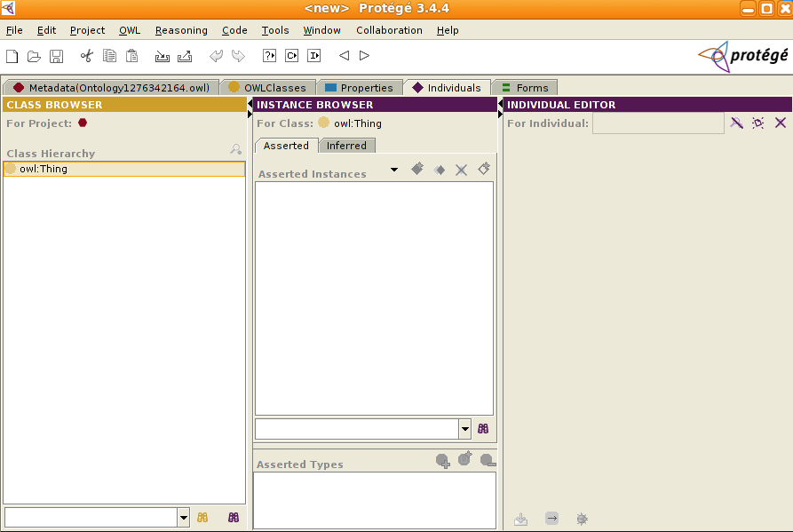Redo the action in the toolbar

(238, 56)
